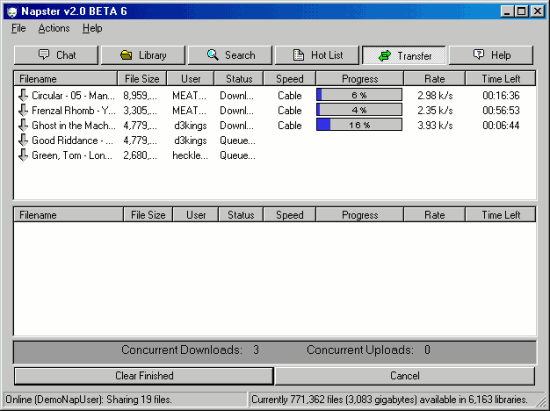Image resolution: width=550 pixels, height=411 pixels.
Task: Click the Rate column header in uploads list
Action: (x=435, y=215)
